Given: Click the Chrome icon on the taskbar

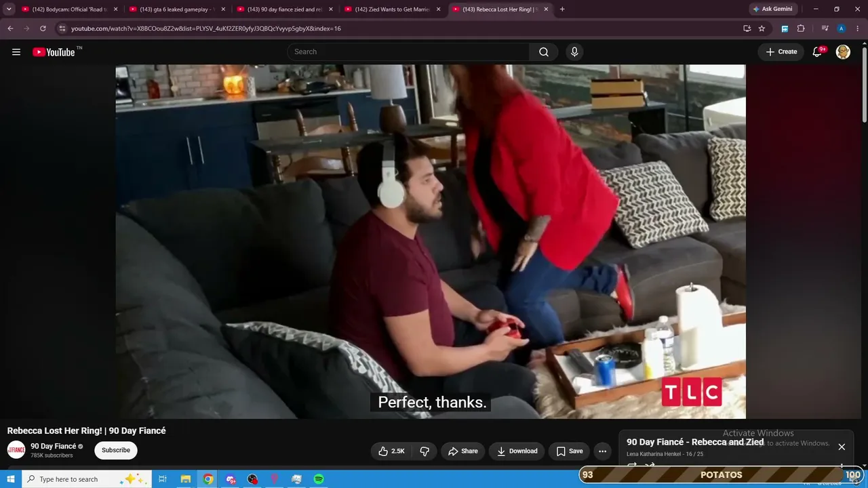Looking at the screenshot, I should point(208,479).
